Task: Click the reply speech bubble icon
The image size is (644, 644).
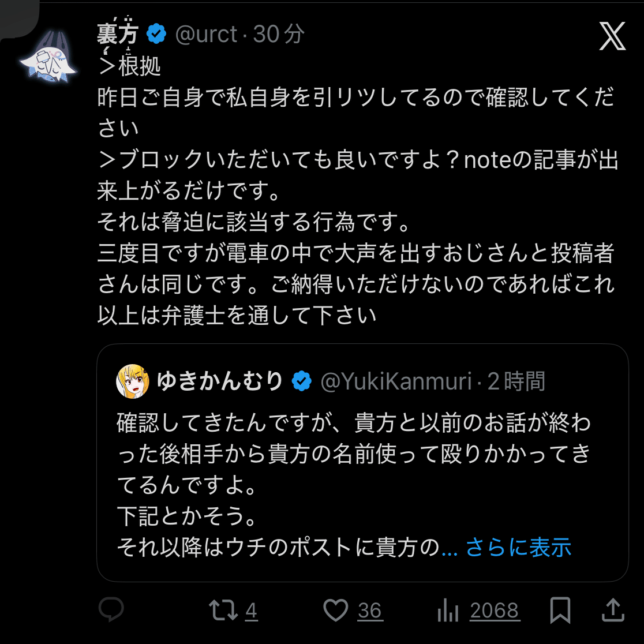Action: pos(111,610)
